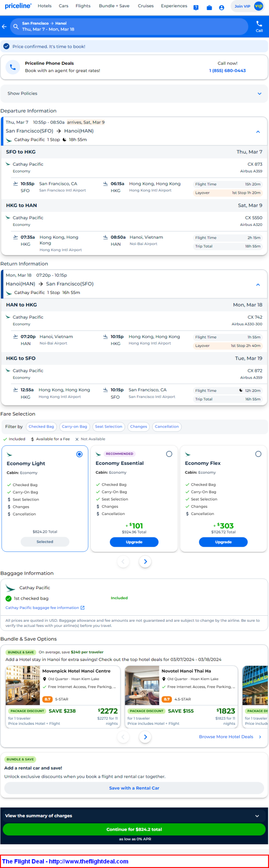Click takeoff icon at 07:20p Hanoi

[16, 337]
